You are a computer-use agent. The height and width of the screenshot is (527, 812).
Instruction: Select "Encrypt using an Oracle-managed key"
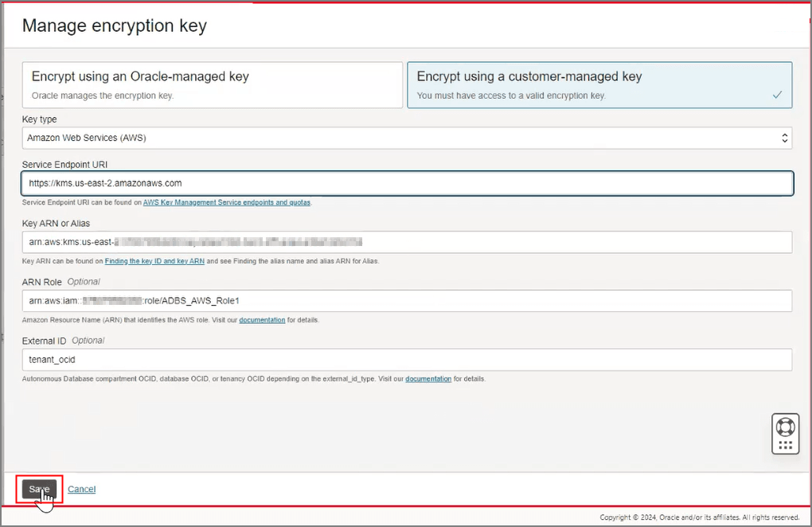(x=211, y=84)
